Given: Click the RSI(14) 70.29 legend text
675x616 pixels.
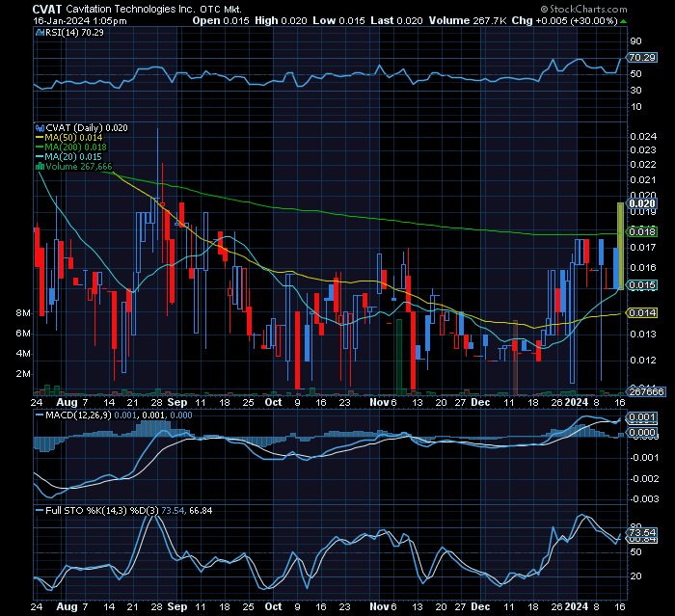Looking at the screenshot, I should 74,32.
